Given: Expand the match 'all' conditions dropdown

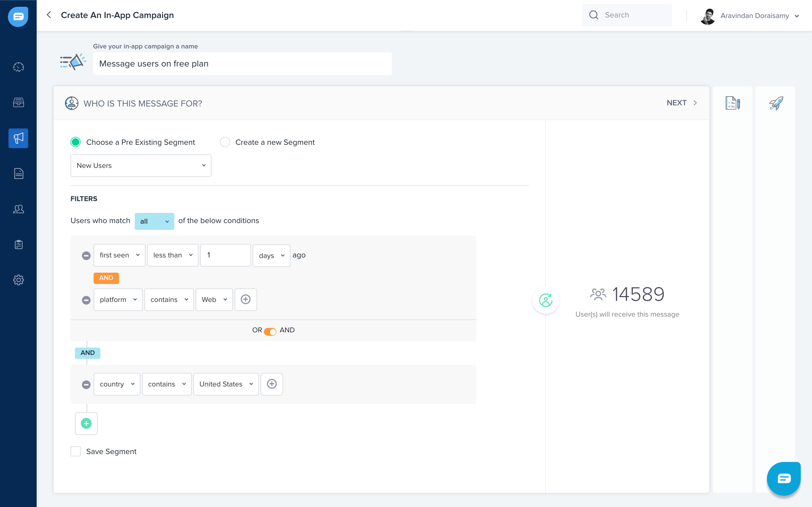Looking at the screenshot, I should click(x=154, y=221).
